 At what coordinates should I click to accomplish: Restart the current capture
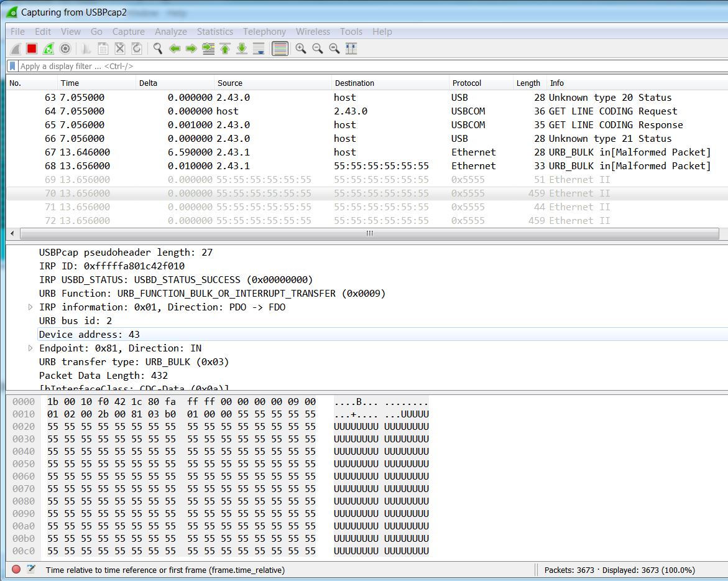tap(48, 49)
